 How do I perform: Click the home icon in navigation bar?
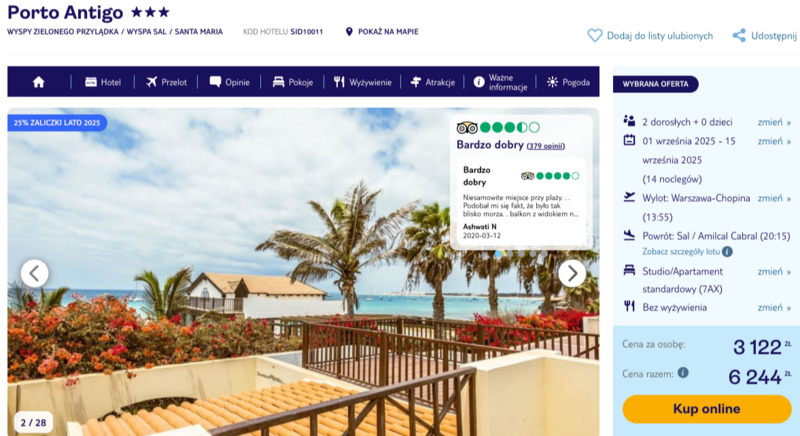point(39,82)
